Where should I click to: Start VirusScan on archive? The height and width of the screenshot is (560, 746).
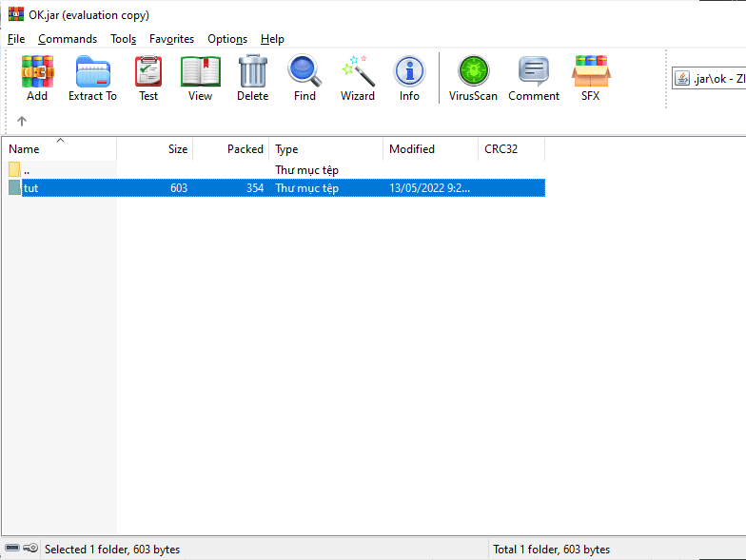(x=474, y=71)
